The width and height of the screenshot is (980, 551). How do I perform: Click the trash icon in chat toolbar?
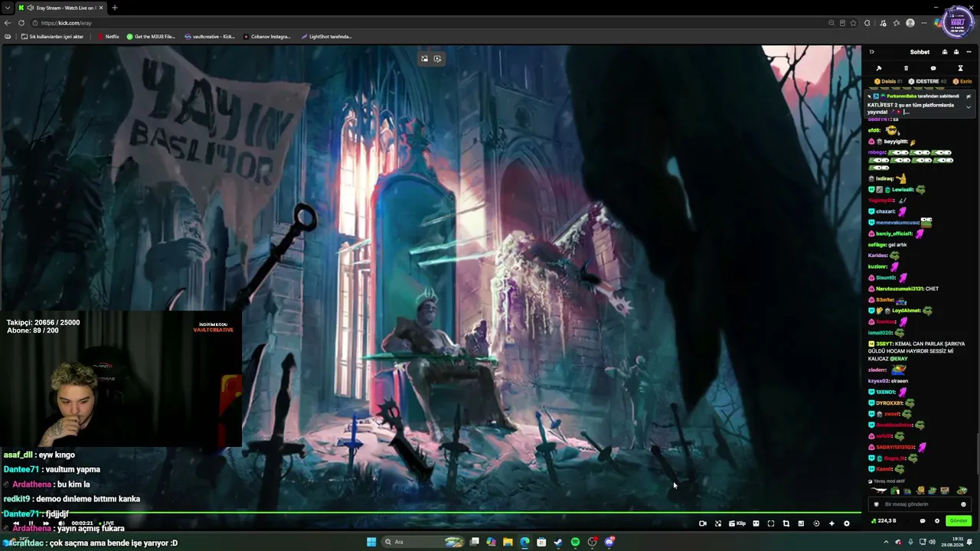coord(906,68)
